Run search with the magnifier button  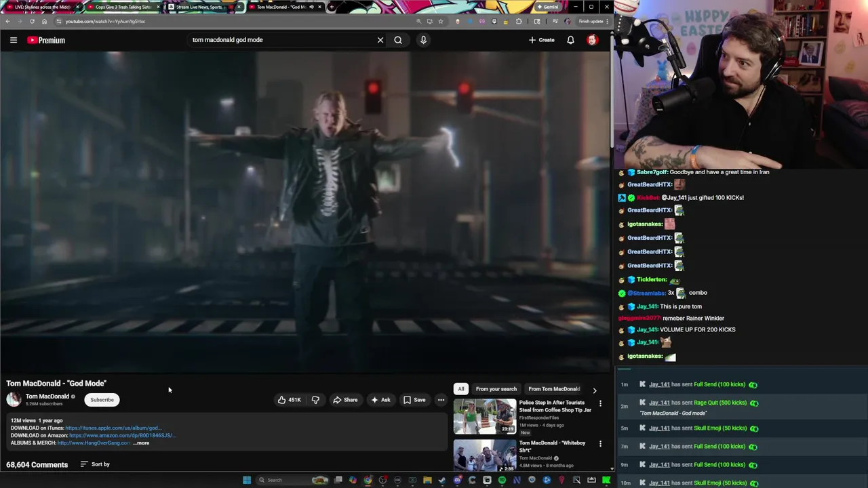click(x=398, y=40)
